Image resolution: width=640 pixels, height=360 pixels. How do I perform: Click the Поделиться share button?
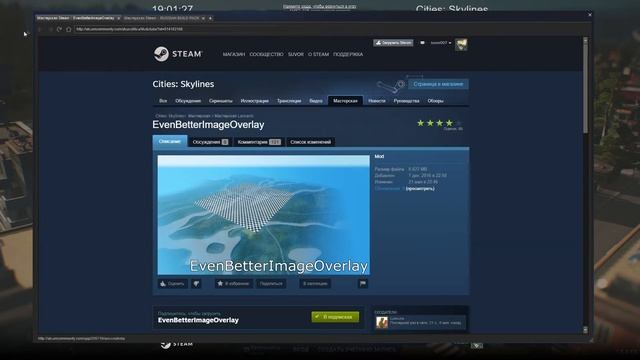[x=271, y=284]
